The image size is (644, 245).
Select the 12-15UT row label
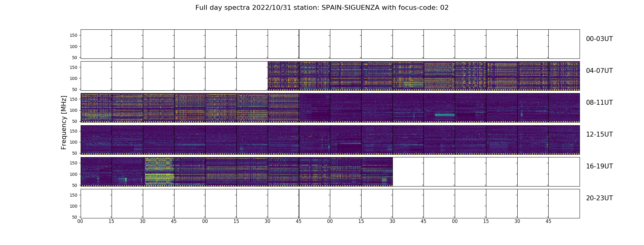(x=599, y=134)
